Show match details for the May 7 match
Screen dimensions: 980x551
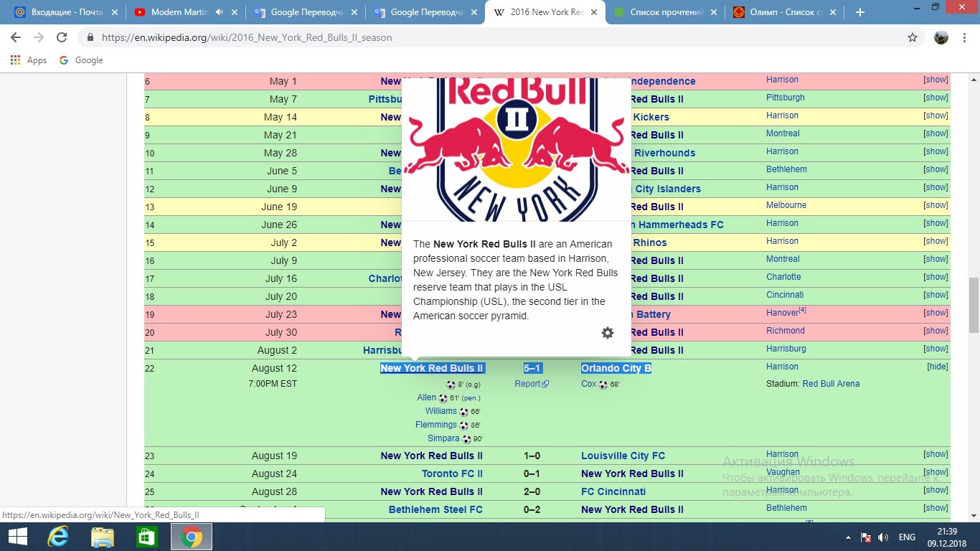coord(936,98)
